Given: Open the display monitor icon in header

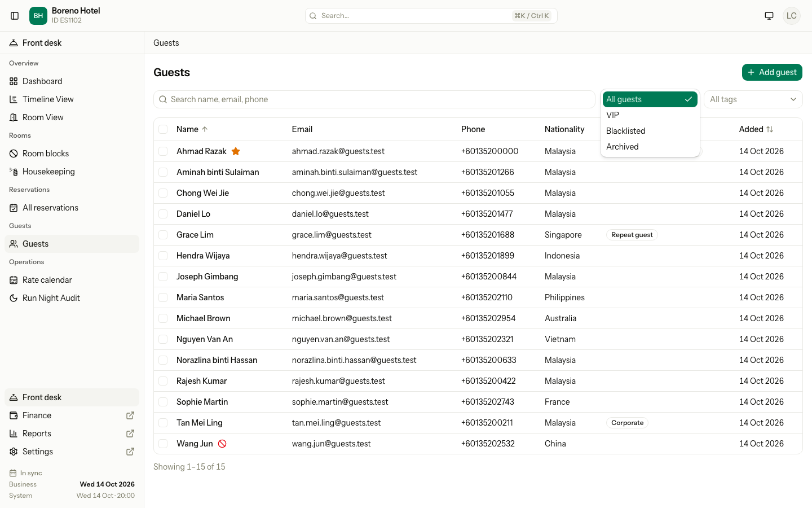Looking at the screenshot, I should click(769, 16).
